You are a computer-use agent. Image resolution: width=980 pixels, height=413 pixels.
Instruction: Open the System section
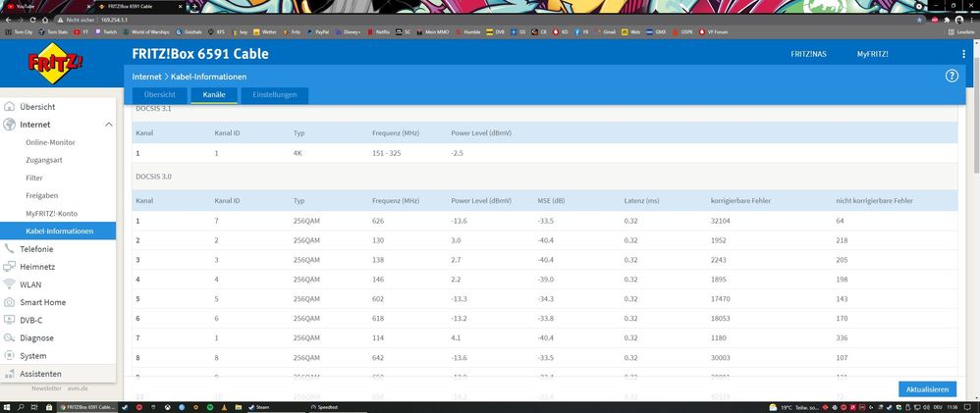[33, 355]
